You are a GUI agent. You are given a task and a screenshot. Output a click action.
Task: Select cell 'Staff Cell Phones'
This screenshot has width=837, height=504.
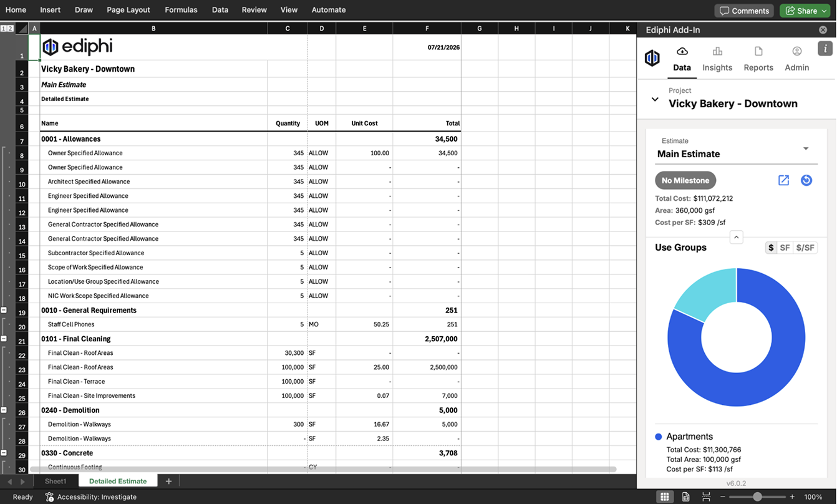point(153,324)
